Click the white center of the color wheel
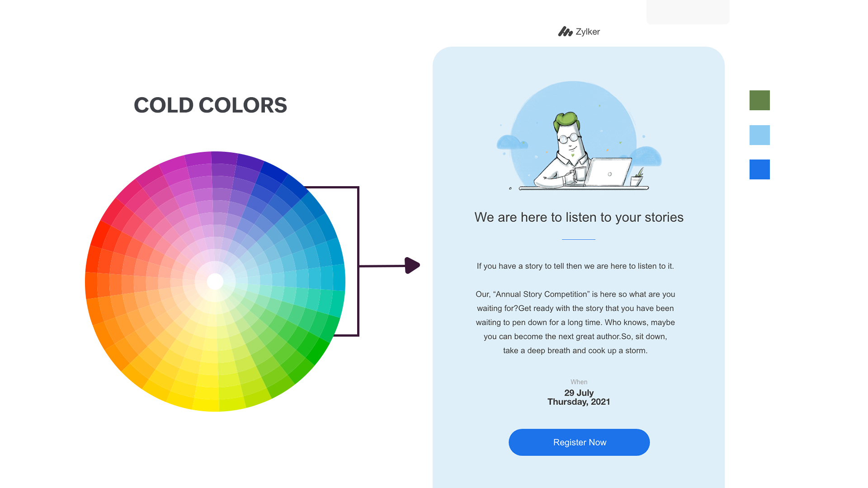 (x=215, y=282)
